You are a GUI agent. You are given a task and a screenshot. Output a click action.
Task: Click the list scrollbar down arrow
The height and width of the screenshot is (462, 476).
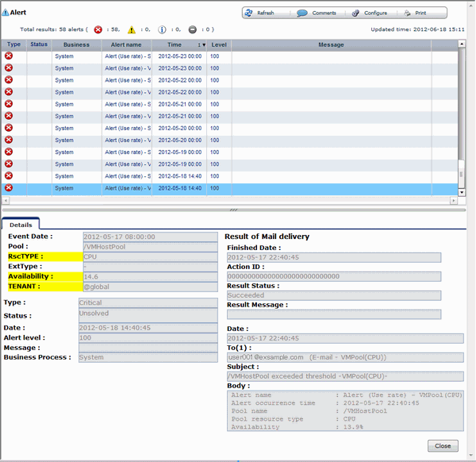[462, 192]
